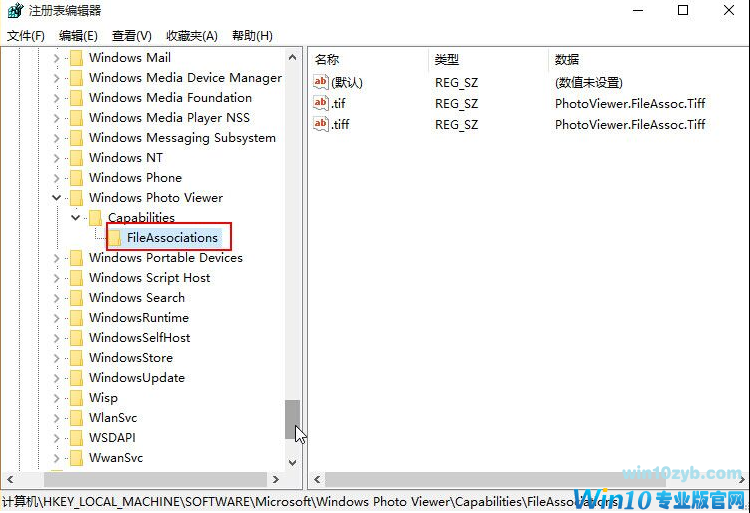This screenshot has height=513, width=750.
Task: Click the WindowsUpdate folder icon
Action: pyautogui.click(x=77, y=378)
